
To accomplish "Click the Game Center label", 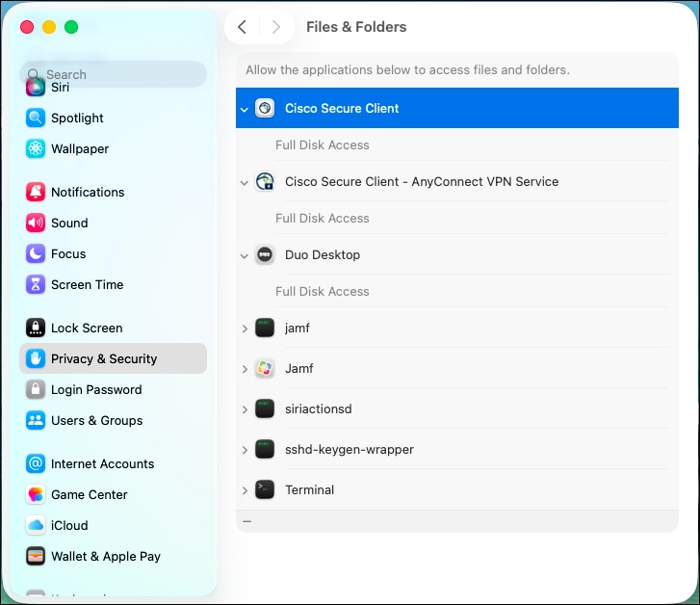I will [x=90, y=494].
